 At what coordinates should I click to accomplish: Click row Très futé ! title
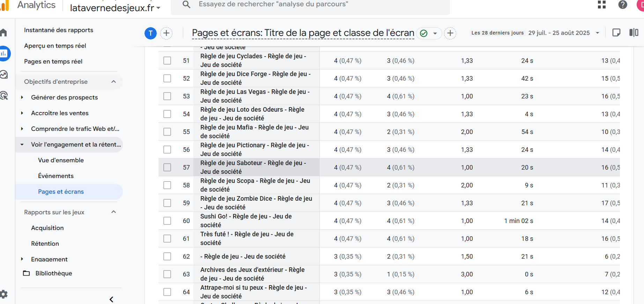[247, 238]
